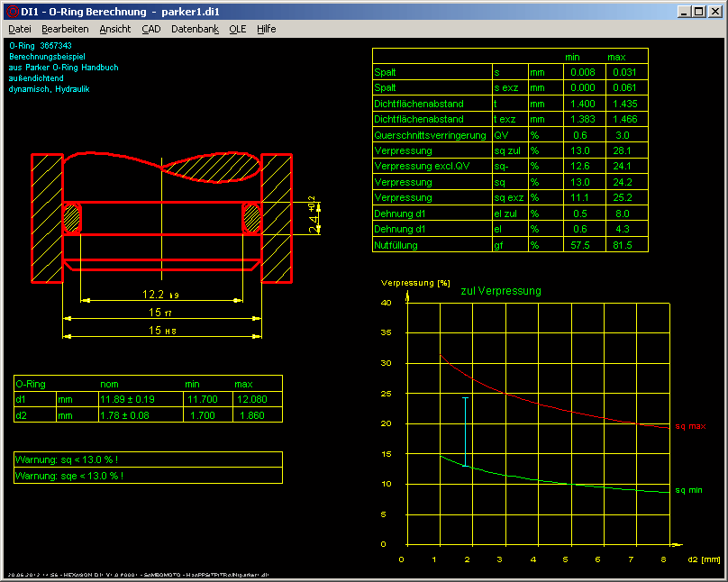Open the Datei menu
The image size is (728, 582).
(x=19, y=29)
